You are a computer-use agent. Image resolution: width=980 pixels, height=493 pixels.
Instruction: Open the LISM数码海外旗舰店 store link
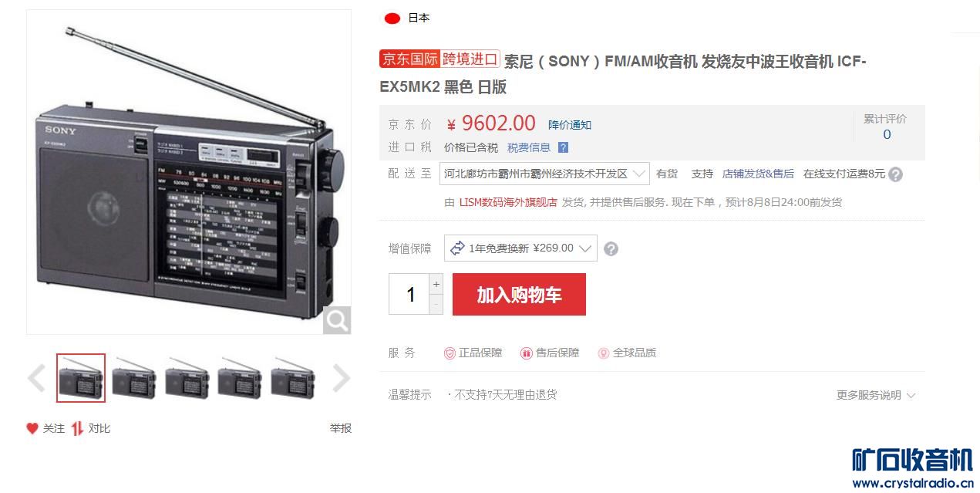[508, 202]
